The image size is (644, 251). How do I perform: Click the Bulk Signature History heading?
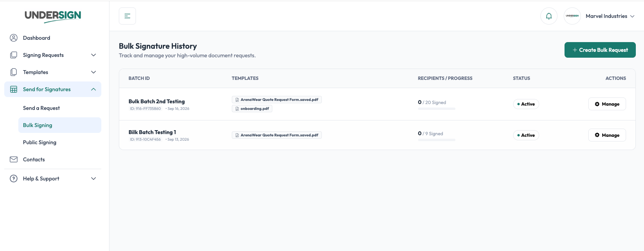pos(158,46)
